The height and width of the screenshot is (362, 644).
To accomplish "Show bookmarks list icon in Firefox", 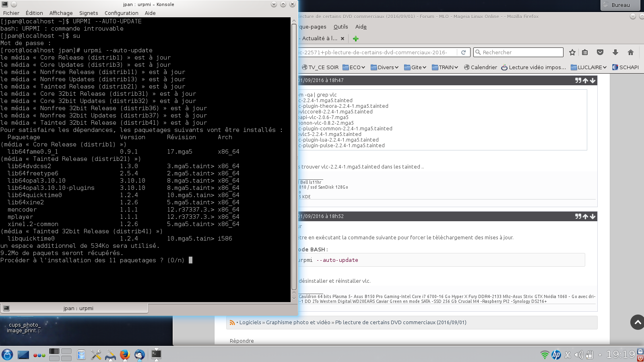I will pos(585,52).
